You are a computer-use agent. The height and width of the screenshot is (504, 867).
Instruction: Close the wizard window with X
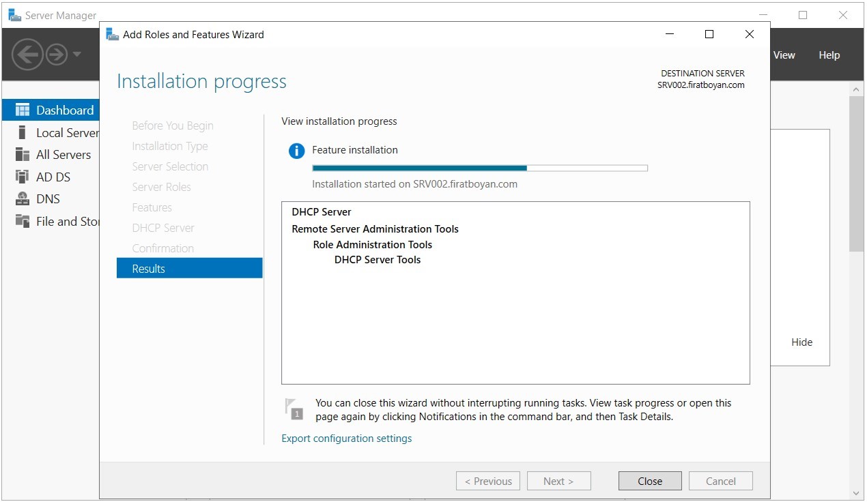pos(750,34)
